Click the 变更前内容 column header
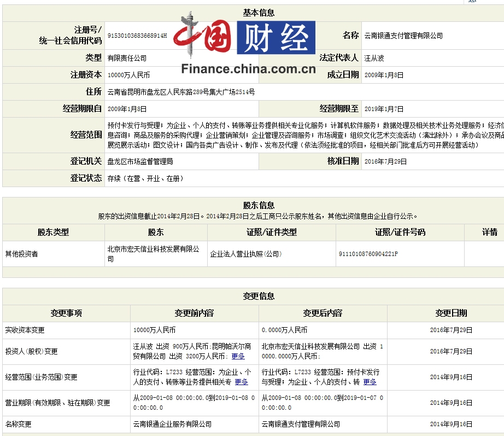The width and height of the screenshot is (504, 436). click(194, 313)
